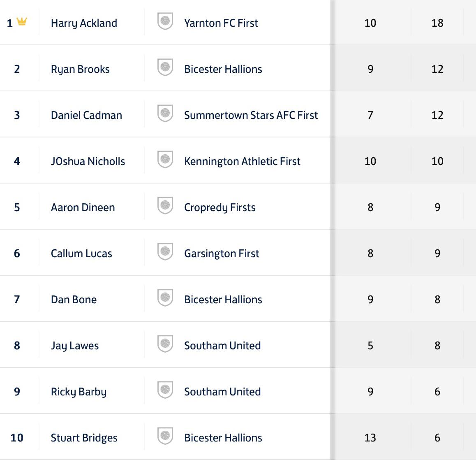Click on JOshua Nicholls's name

click(x=88, y=161)
